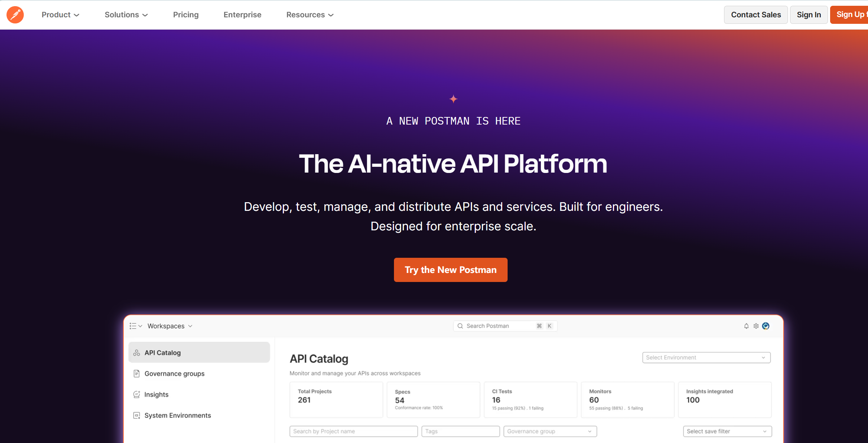Expand the Resources dropdown menu
The width and height of the screenshot is (868, 443).
pyautogui.click(x=310, y=15)
